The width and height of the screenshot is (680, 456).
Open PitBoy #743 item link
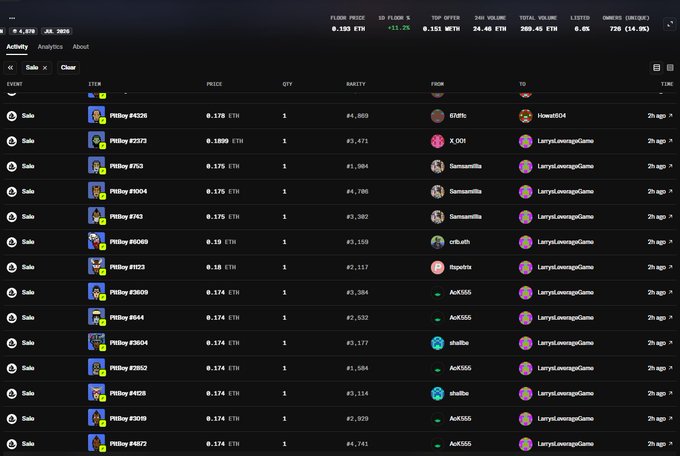pyautogui.click(x=126, y=217)
